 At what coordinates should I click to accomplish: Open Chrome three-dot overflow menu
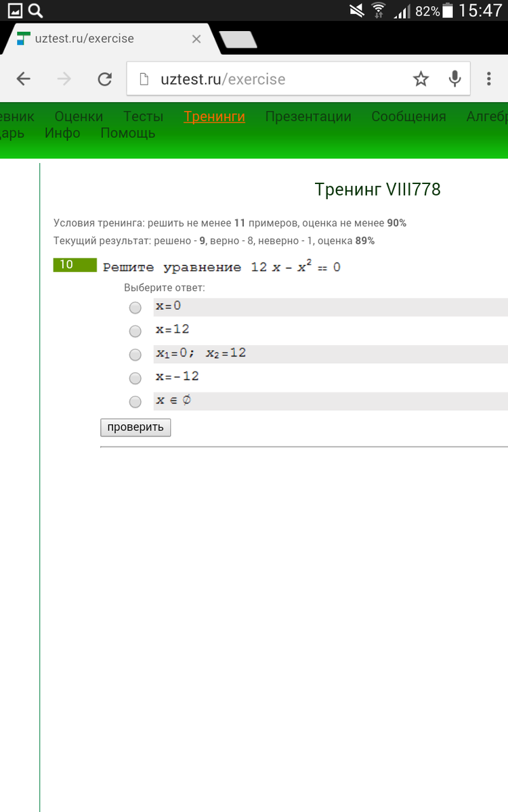(x=489, y=79)
